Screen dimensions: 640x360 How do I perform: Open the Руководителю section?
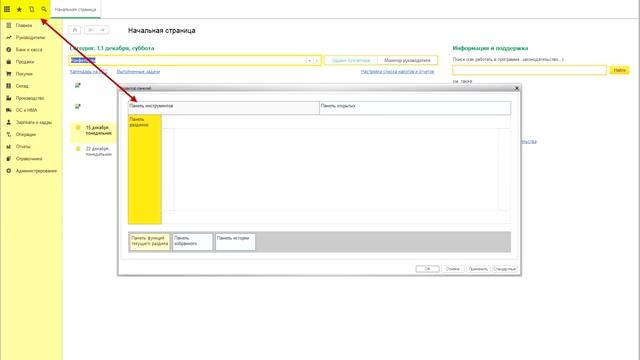tap(30, 38)
